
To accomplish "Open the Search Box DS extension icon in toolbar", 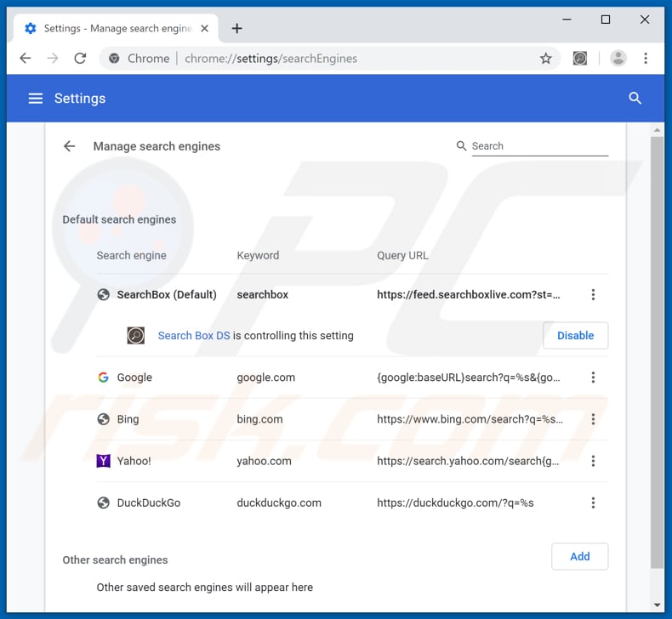I will pyautogui.click(x=580, y=59).
